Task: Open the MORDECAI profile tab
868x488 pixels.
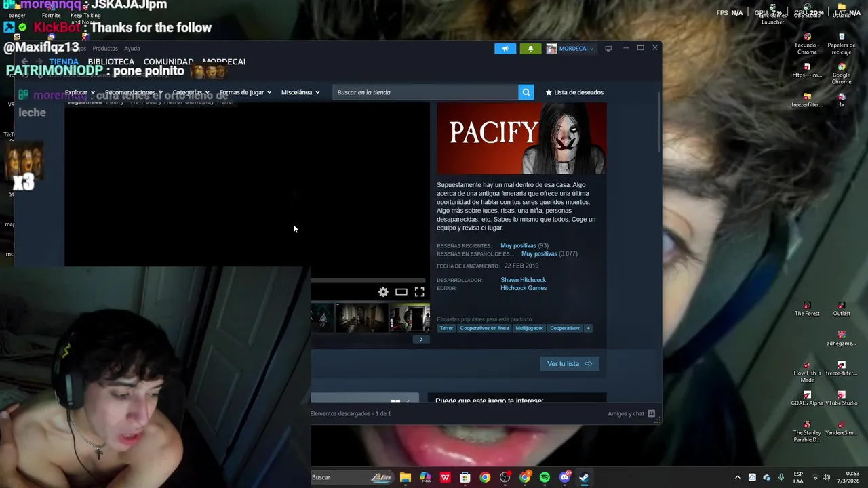Action: 224,62
